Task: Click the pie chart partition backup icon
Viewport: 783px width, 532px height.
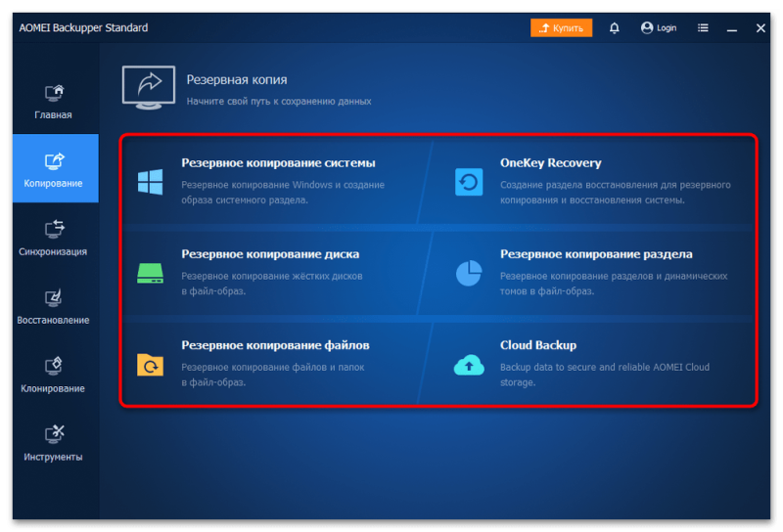Action: 469,273
